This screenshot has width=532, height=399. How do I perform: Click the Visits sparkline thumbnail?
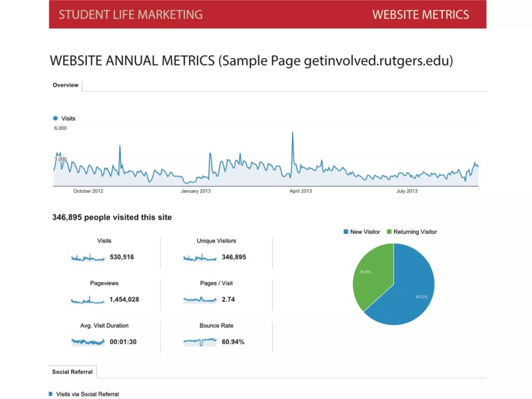88,257
